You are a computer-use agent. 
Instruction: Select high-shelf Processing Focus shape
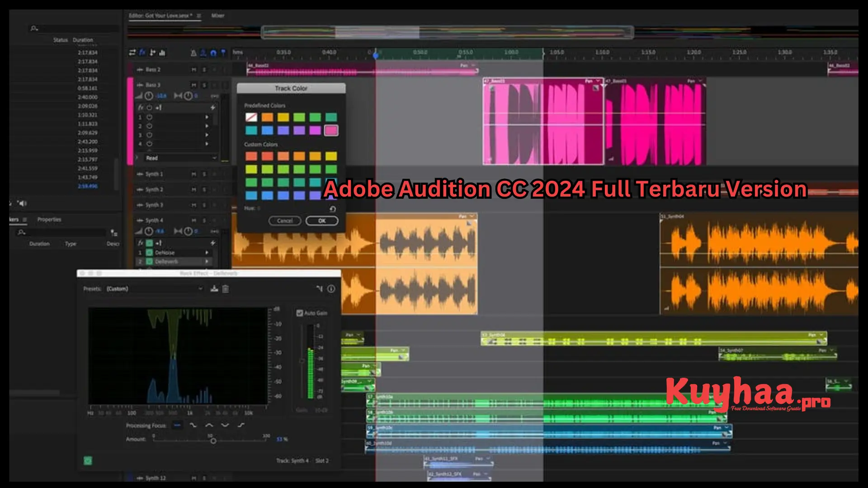tap(241, 425)
